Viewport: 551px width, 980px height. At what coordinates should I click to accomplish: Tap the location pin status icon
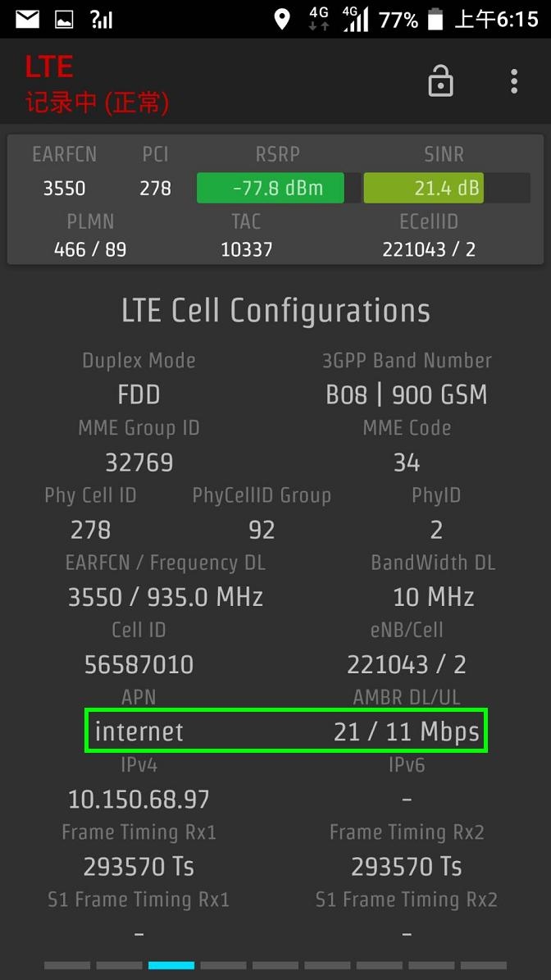coord(282,20)
